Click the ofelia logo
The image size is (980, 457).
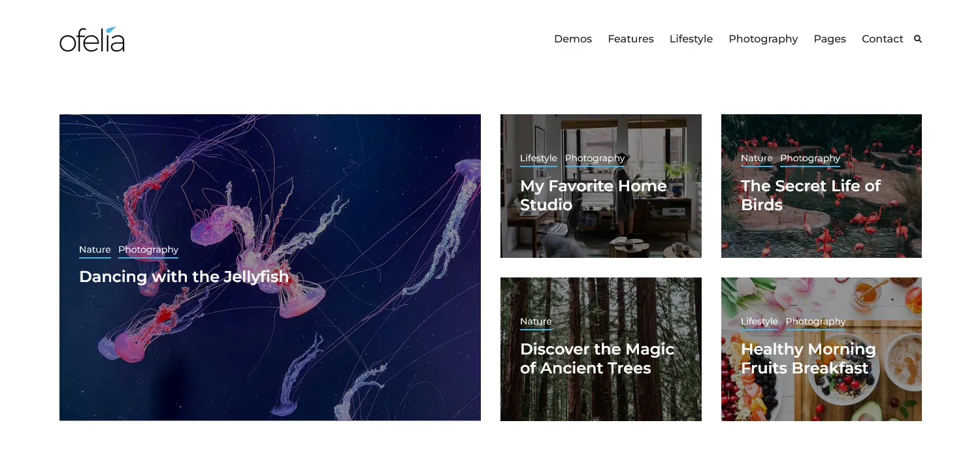coord(92,39)
